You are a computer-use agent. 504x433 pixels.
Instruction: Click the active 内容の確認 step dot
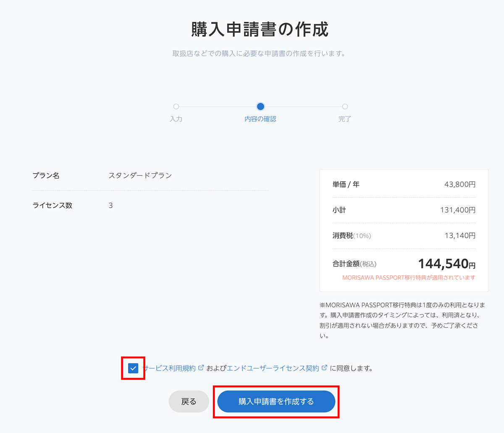260,107
